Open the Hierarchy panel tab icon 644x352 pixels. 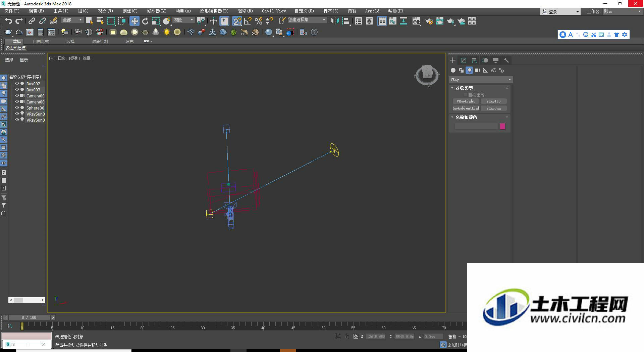tap(474, 60)
